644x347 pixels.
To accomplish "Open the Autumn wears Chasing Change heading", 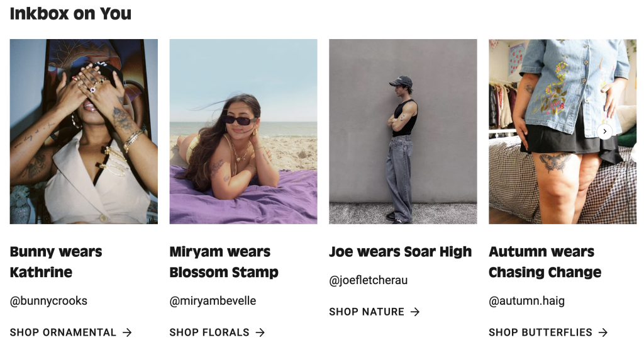I will click(545, 262).
